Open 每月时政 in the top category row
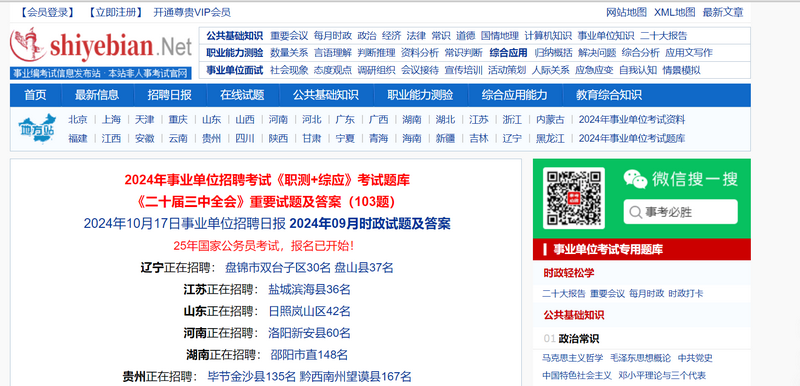Screen dimensions: 800x386 coord(333,36)
